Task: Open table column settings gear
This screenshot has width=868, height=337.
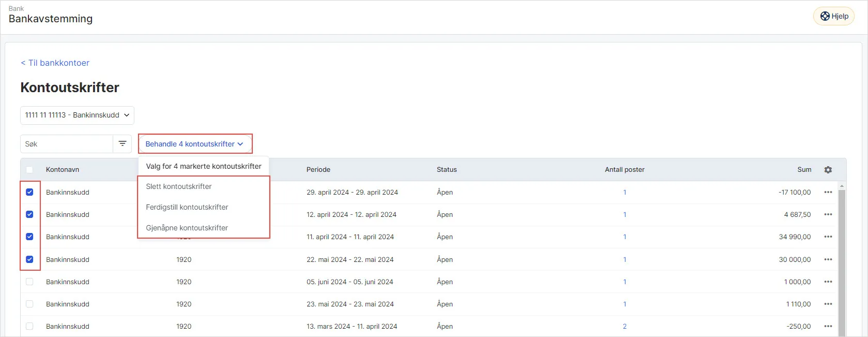Action: click(x=828, y=170)
